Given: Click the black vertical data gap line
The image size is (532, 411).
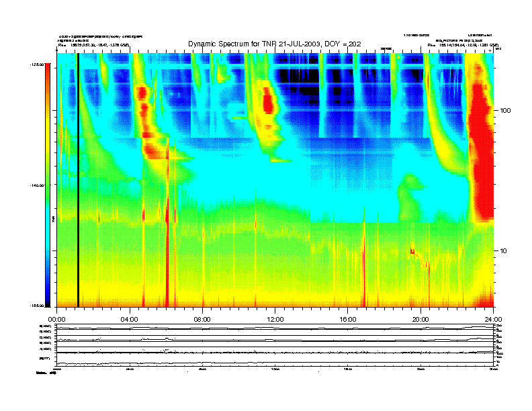Looking at the screenshot, I should point(78,180).
